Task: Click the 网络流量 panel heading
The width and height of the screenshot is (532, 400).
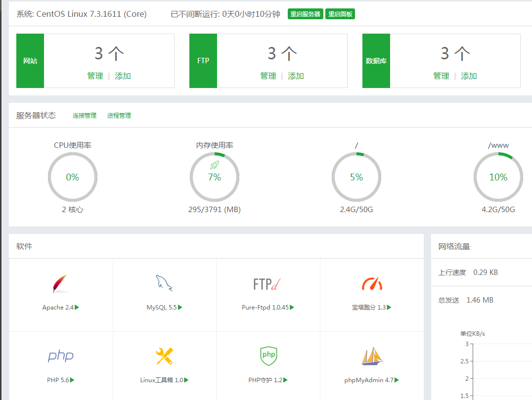Action: click(x=454, y=247)
